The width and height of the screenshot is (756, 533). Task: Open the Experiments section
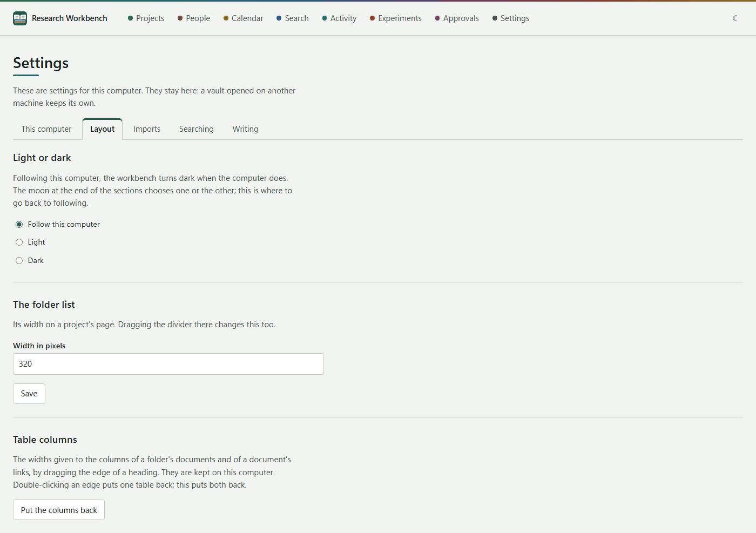click(396, 18)
